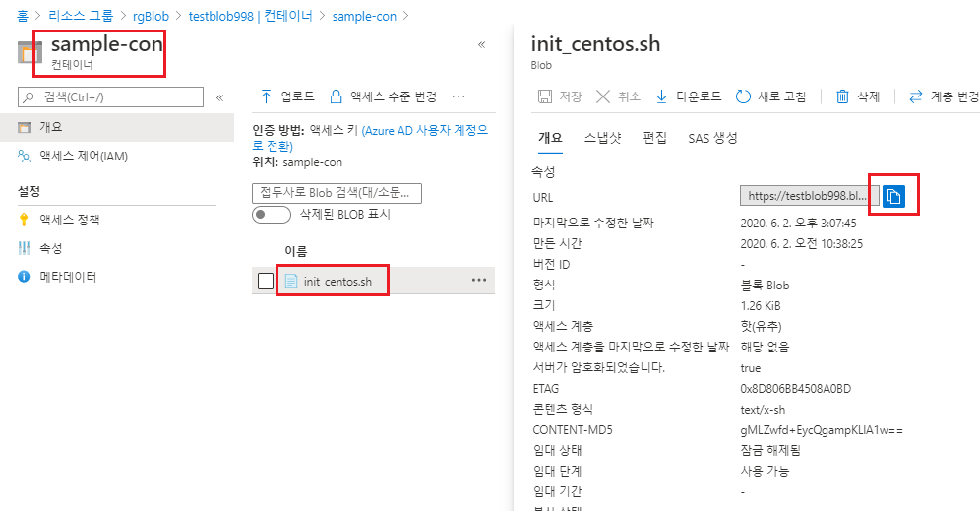The width and height of the screenshot is (980, 511).
Task: Switch to the 편집 tab
Action: click(x=654, y=138)
